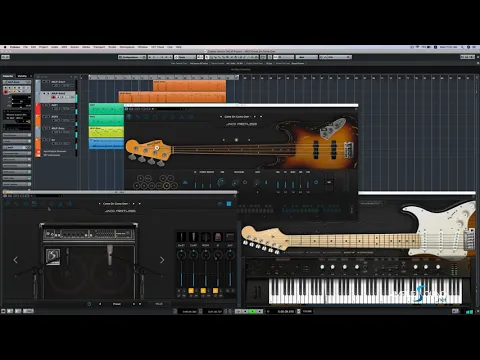Click the highlighted blue square icon in amp window
Viewport: 480px width, 360px height.
tap(229, 204)
